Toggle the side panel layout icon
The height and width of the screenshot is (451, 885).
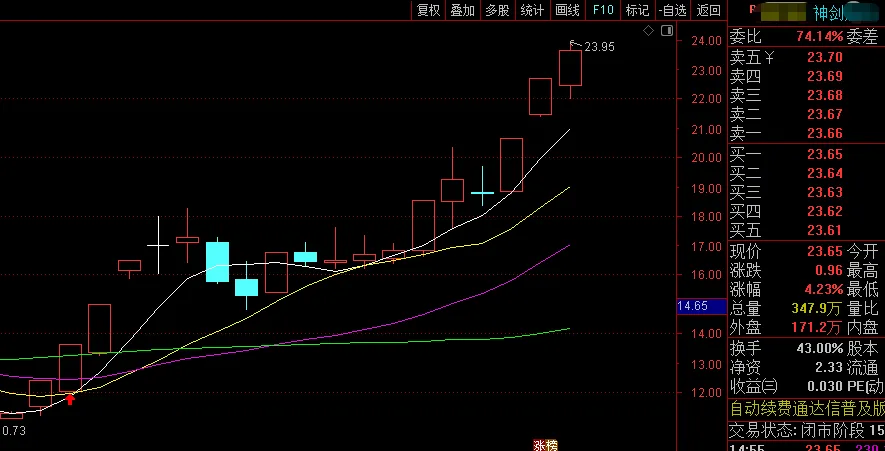[x=667, y=30]
